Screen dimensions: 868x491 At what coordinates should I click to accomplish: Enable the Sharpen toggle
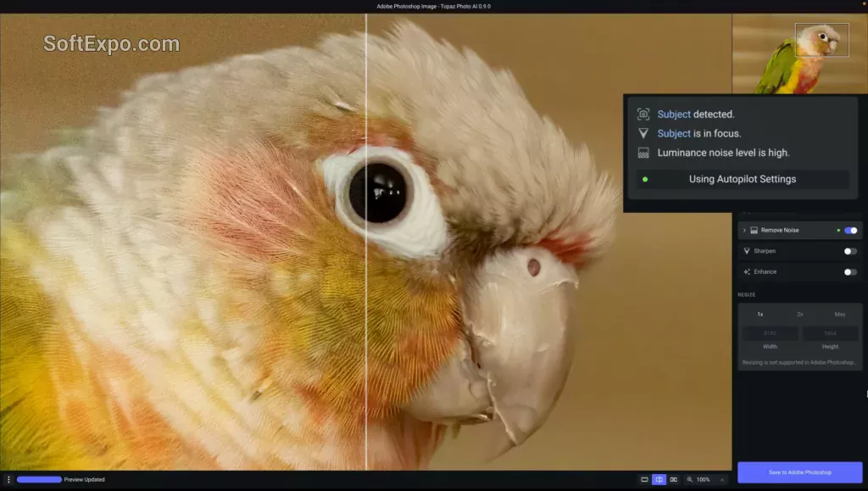(850, 251)
